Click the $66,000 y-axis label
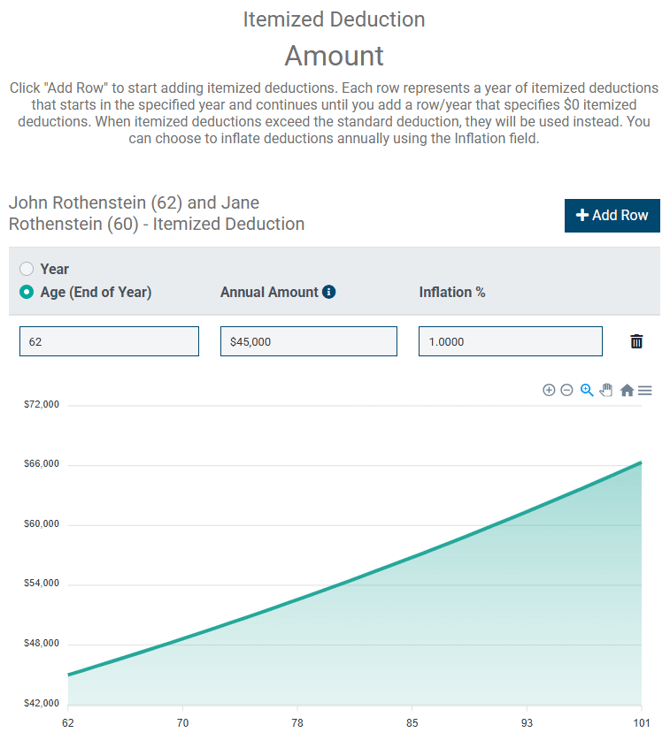The height and width of the screenshot is (748, 670). pos(41,464)
